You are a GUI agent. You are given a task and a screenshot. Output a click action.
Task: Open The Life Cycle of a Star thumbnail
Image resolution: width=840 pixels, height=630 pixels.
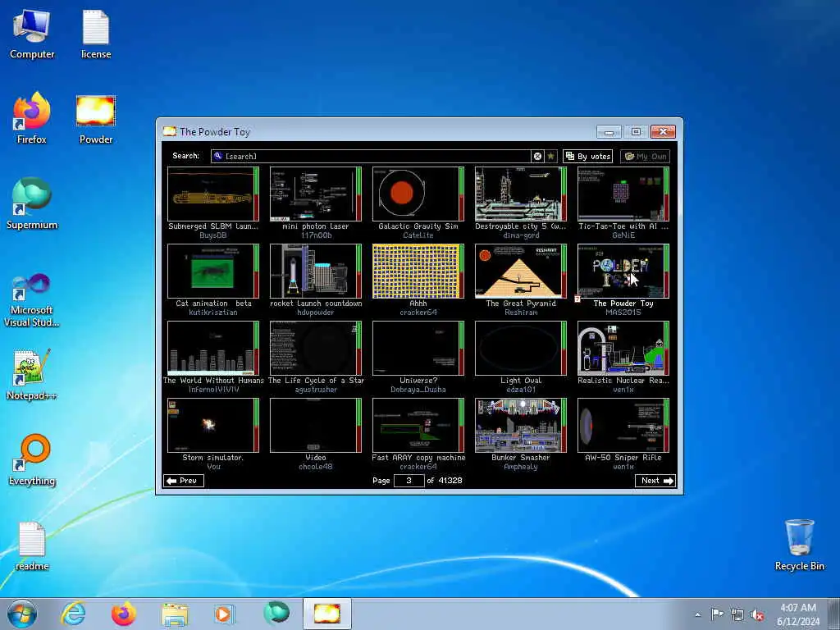[x=316, y=348]
